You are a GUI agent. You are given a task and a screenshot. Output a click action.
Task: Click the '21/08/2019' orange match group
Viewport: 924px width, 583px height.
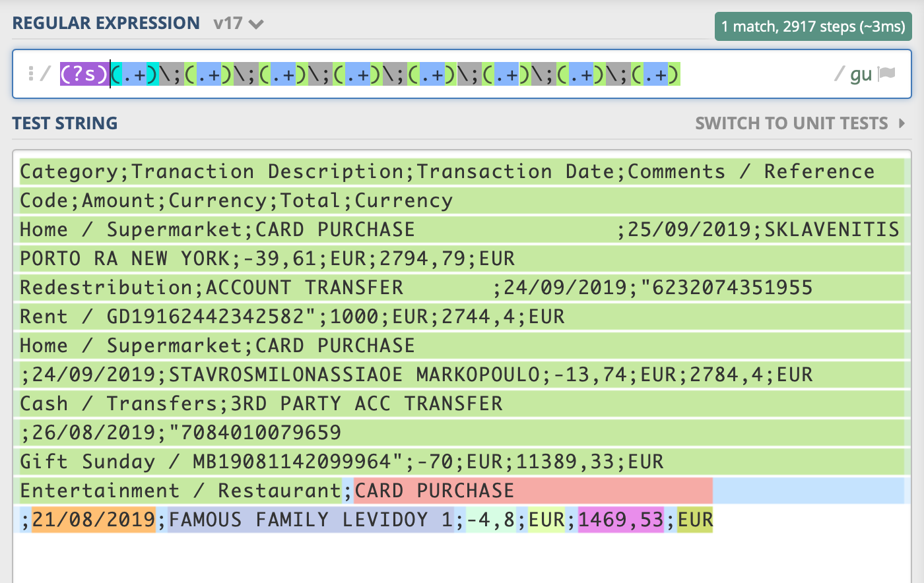coord(94,520)
